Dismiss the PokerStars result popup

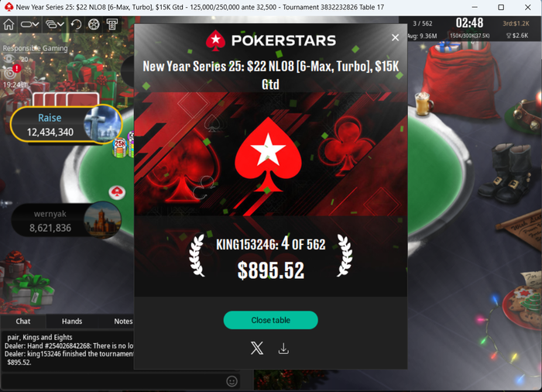[395, 38]
